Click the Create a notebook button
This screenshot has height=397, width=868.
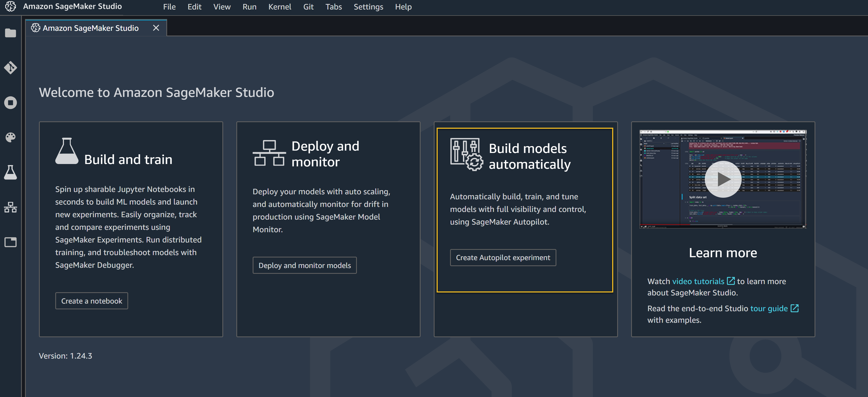coord(91,301)
